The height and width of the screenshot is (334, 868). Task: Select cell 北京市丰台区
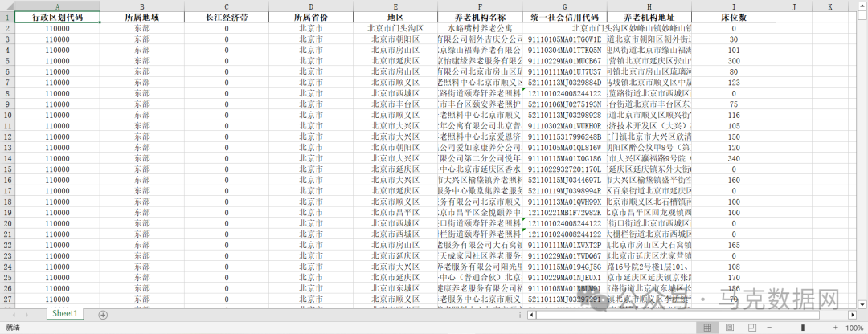[395, 104]
